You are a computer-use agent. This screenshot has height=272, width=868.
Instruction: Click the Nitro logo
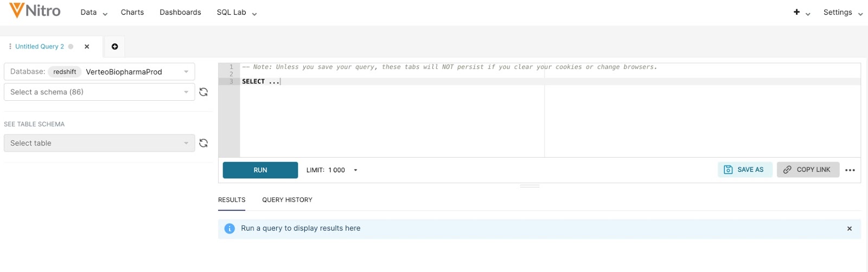[x=35, y=11]
